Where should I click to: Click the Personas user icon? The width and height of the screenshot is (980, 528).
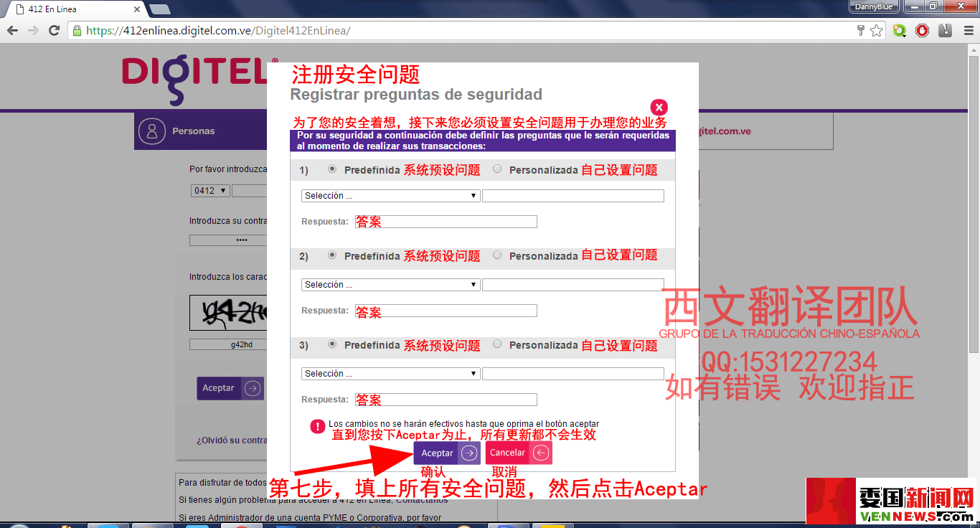[x=151, y=131]
